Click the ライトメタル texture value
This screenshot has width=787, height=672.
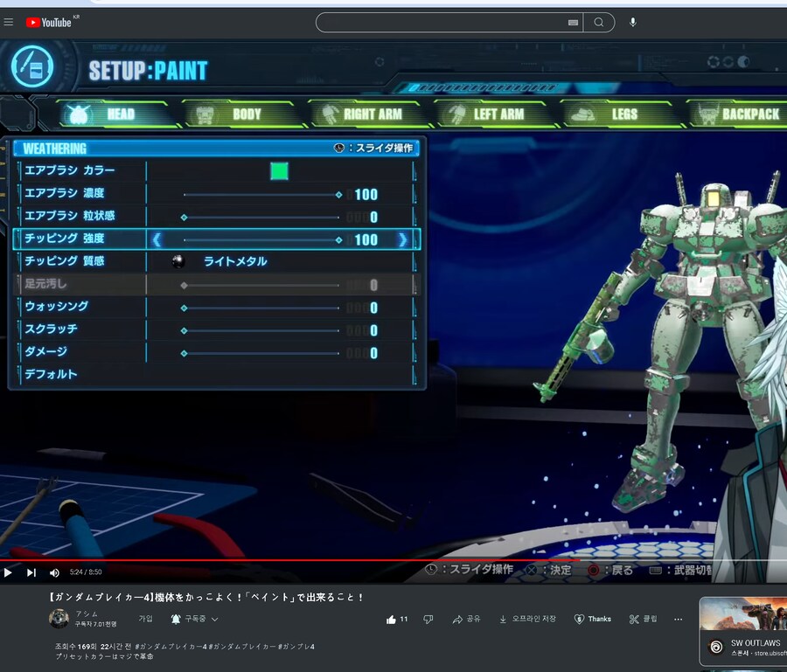tap(235, 261)
